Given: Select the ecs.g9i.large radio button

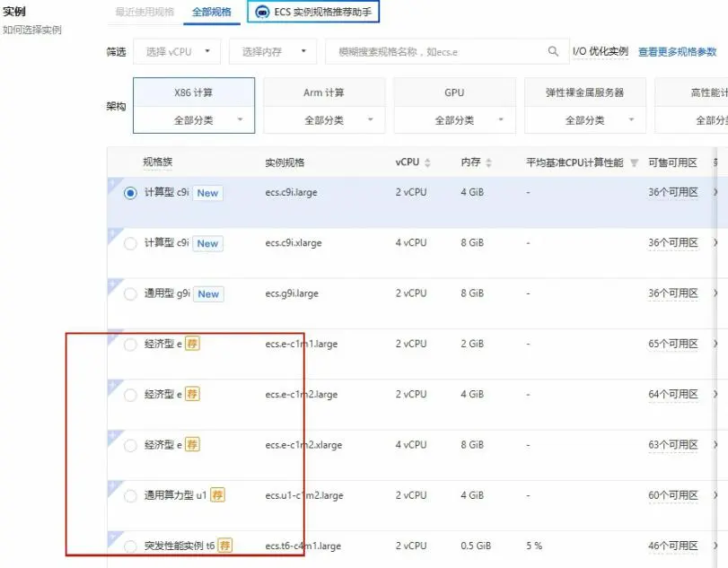Looking at the screenshot, I should 130,293.
